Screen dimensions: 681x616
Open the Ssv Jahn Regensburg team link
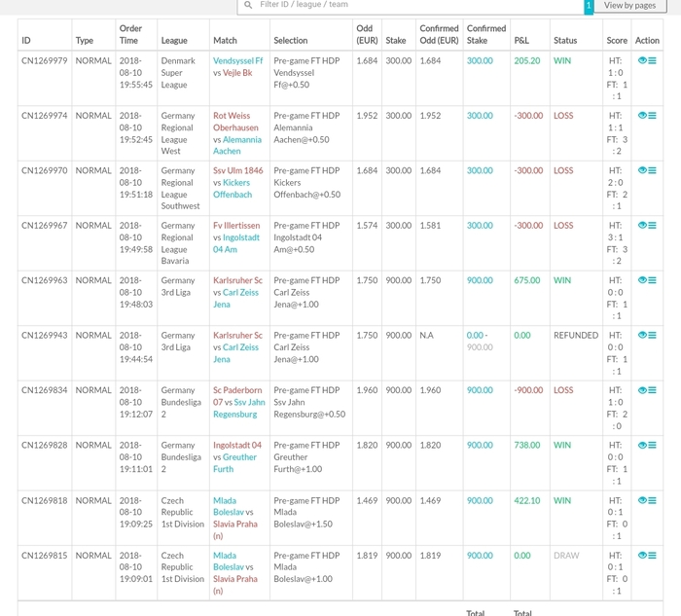(239, 409)
